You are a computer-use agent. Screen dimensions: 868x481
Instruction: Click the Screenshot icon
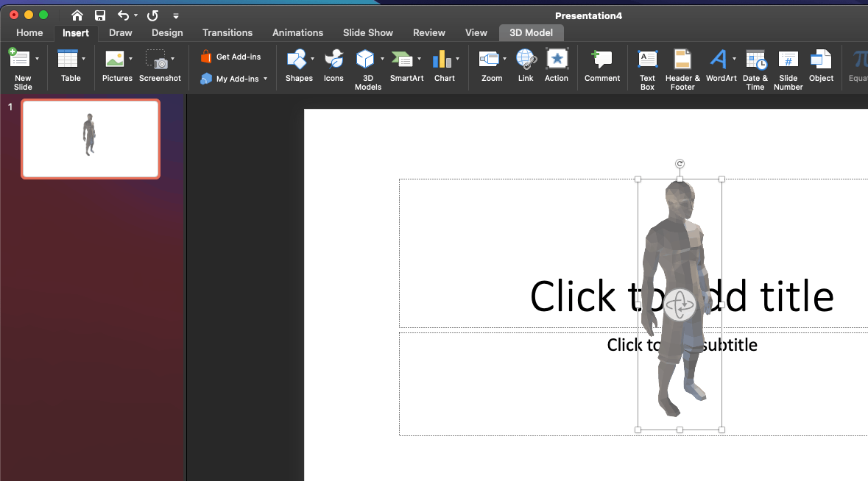point(156,59)
